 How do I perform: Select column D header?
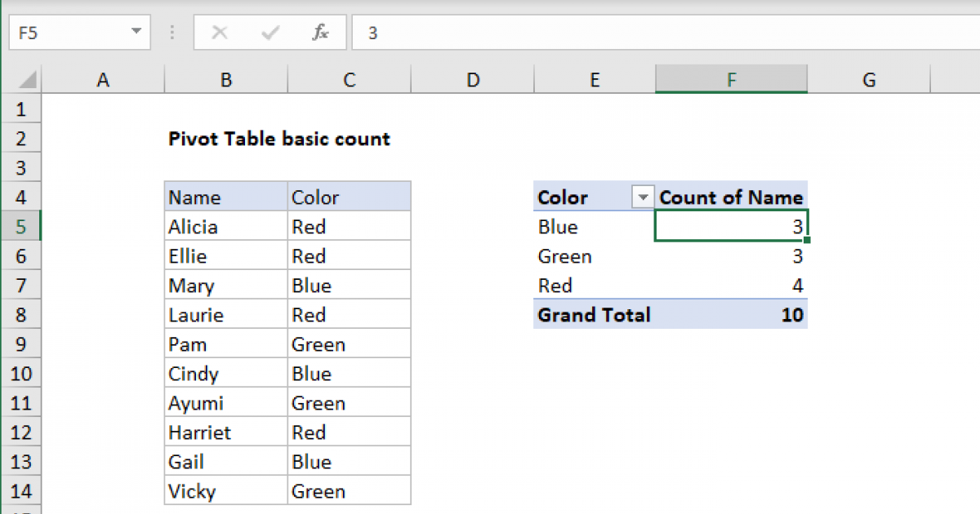tap(472, 80)
